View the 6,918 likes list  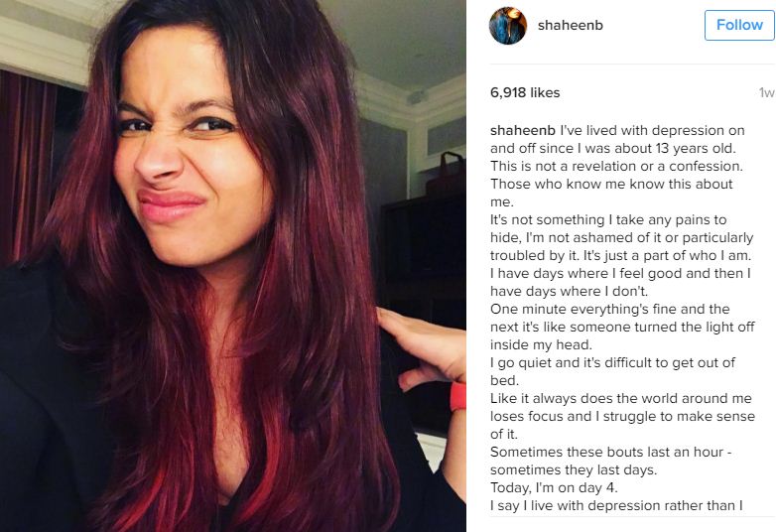[525, 92]
